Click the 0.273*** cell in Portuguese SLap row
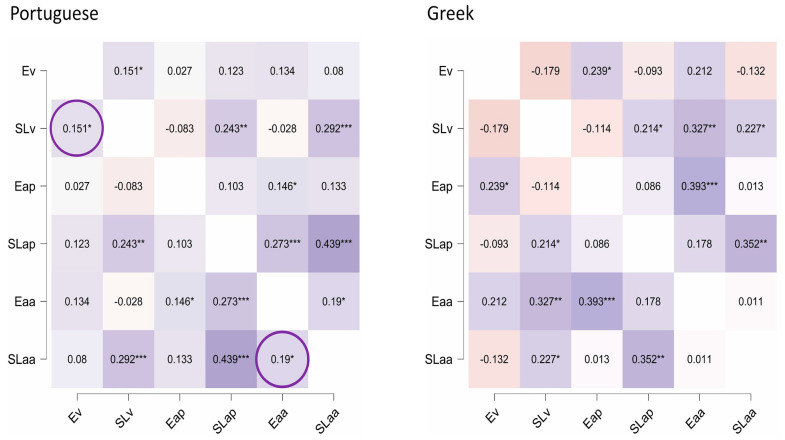 point(282,244)
